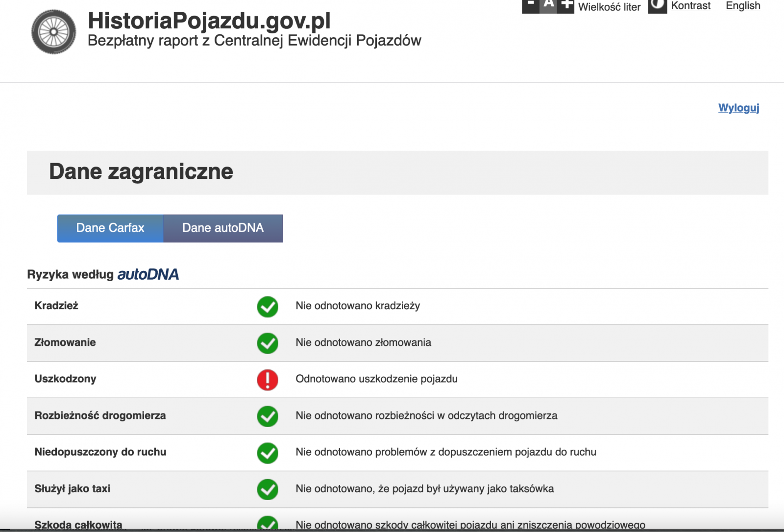Click checkmark for Niedopuszczony do ruchu

[268, 453]
